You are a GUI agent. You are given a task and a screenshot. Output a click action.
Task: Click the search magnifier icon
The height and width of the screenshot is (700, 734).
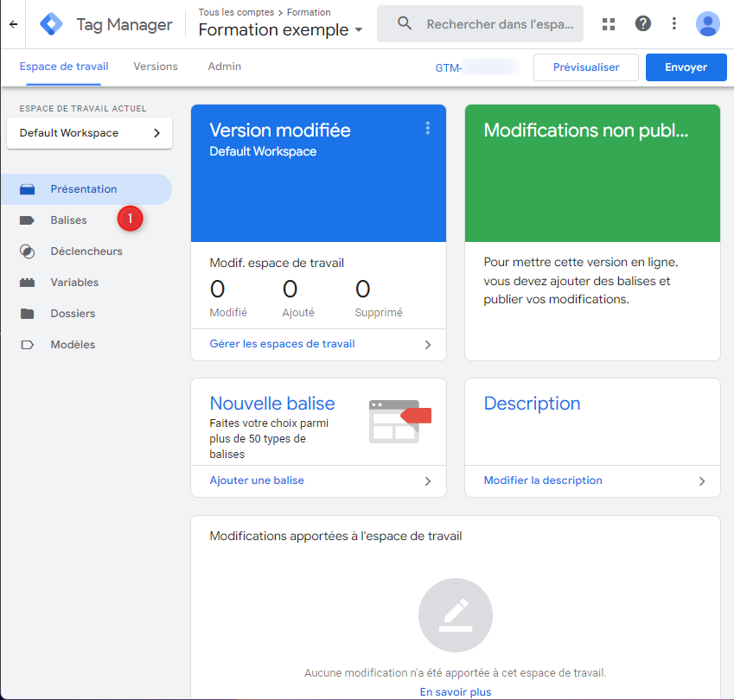(x=405, y=23)
